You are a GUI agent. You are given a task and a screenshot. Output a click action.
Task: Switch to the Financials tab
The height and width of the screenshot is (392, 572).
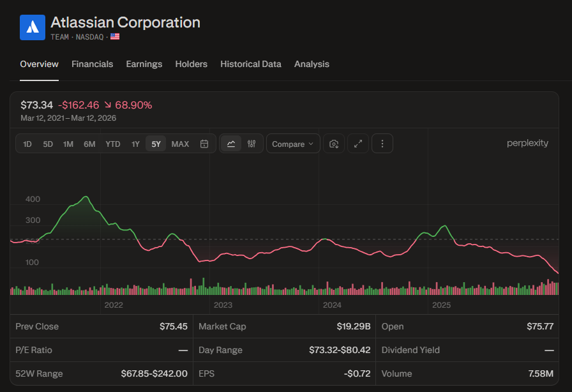click(93, 64)
